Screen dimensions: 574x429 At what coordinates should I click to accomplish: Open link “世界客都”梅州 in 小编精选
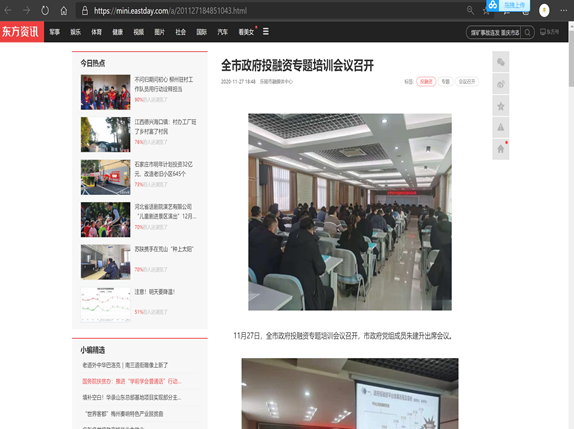coord(124,414)
